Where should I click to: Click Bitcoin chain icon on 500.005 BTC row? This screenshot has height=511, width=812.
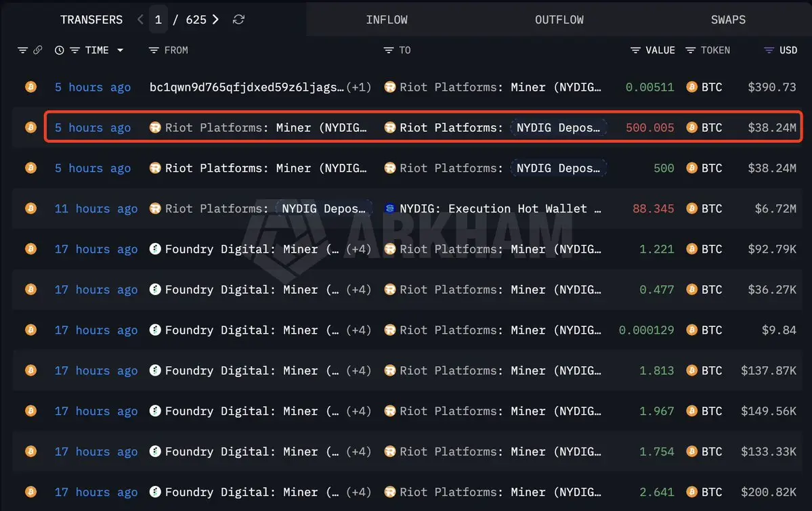31,127
